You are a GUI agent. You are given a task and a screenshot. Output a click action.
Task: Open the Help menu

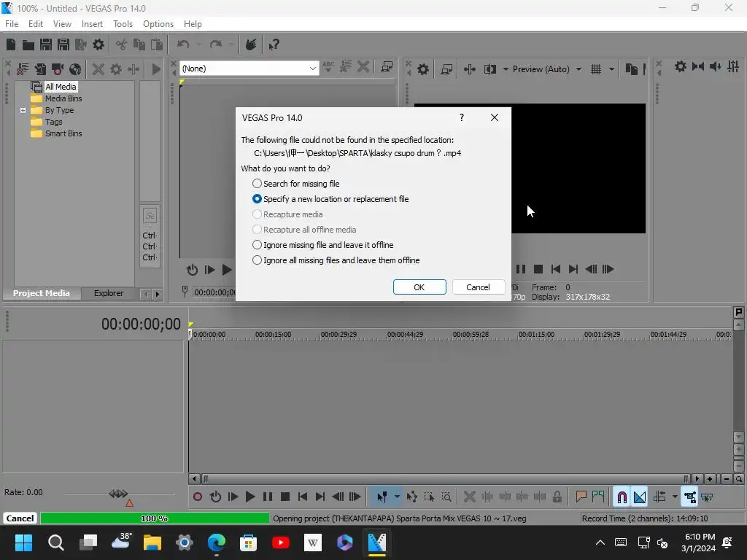(193, 24)
